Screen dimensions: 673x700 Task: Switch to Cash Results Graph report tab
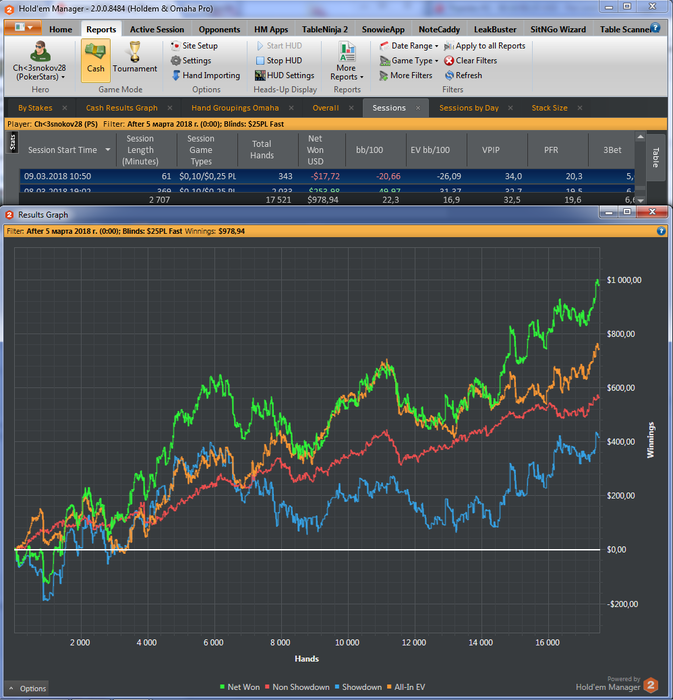point(121,108)
